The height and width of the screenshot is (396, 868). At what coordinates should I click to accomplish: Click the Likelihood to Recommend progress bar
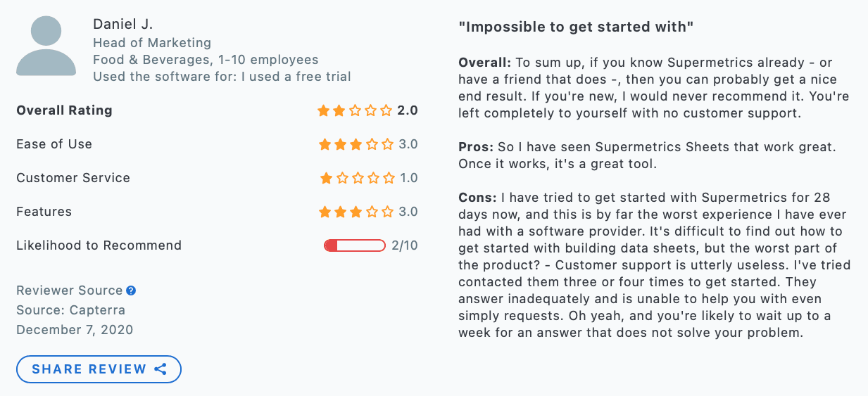[x=354, y=245]
